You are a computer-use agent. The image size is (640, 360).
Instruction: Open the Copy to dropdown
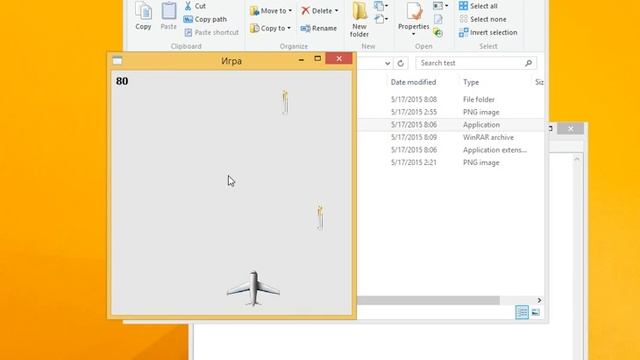270,28
